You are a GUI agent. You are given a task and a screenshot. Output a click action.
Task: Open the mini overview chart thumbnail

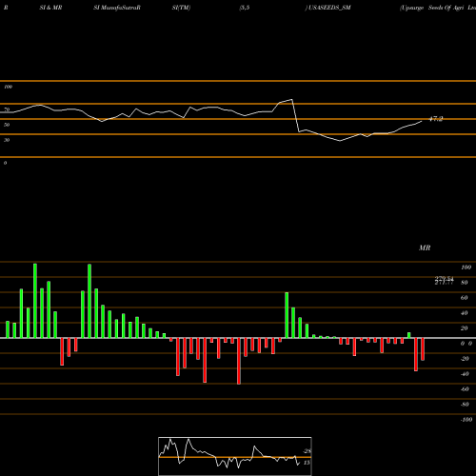(x=235, y=456)
